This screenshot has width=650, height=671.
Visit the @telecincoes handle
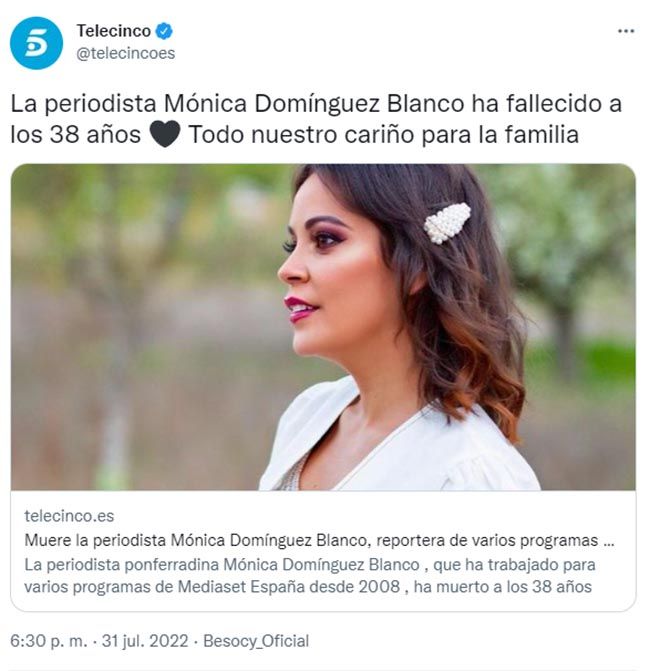coord(126,53)
